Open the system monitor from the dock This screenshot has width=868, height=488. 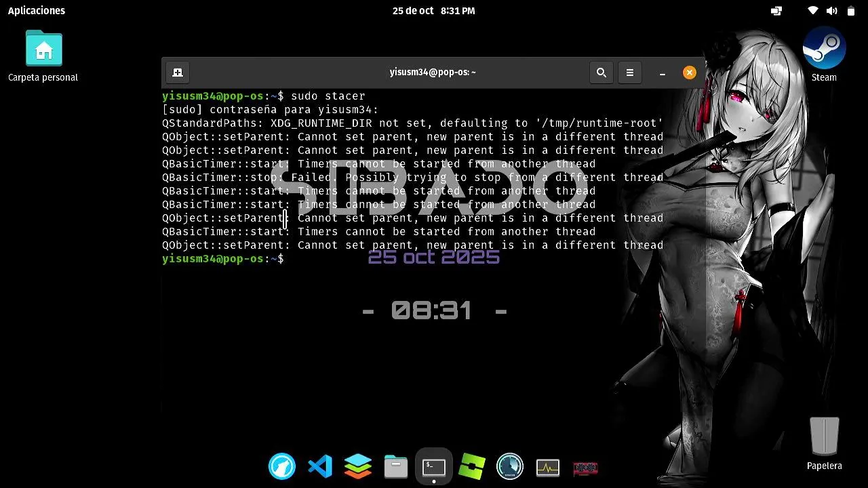(x=548, y=467)
